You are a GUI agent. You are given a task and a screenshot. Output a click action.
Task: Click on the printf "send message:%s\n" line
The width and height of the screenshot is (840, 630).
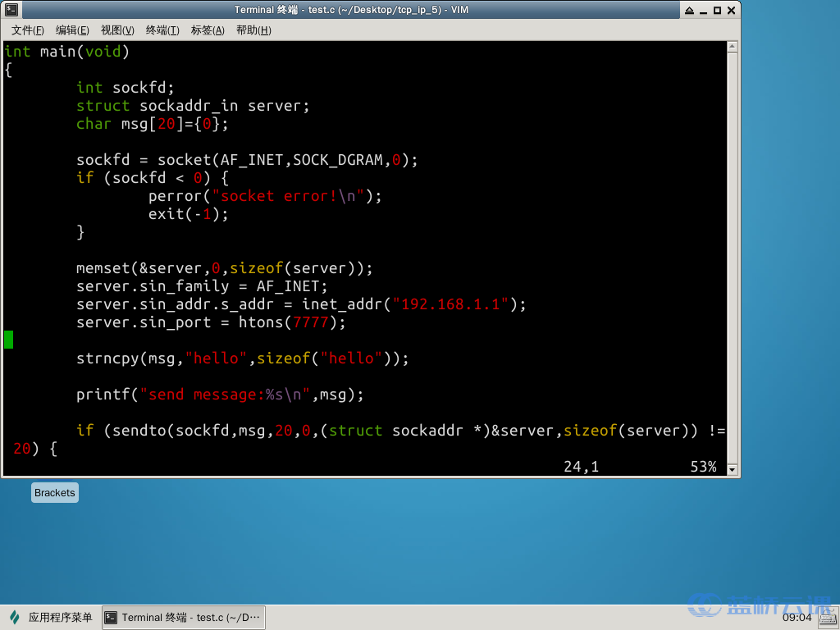click(x=220, y=395)
